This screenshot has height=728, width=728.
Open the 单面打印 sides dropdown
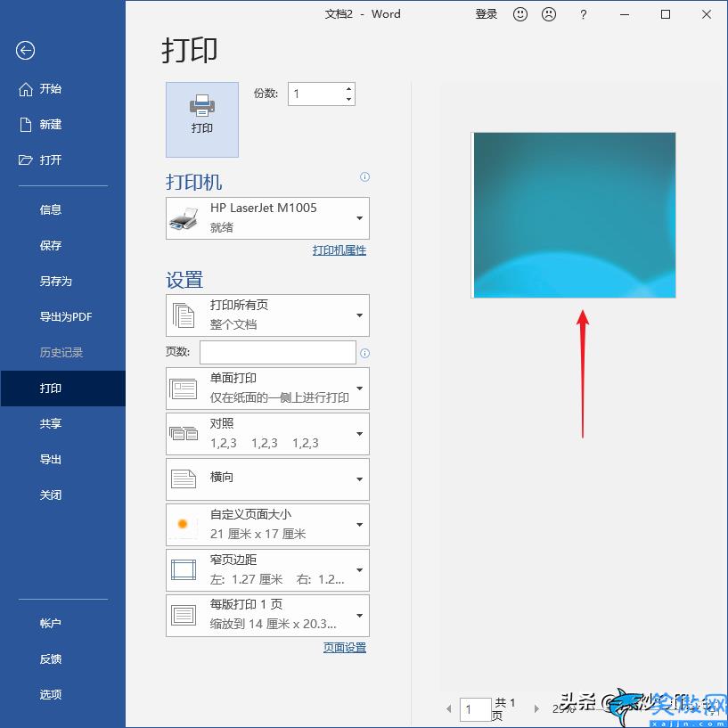point(267,389)
